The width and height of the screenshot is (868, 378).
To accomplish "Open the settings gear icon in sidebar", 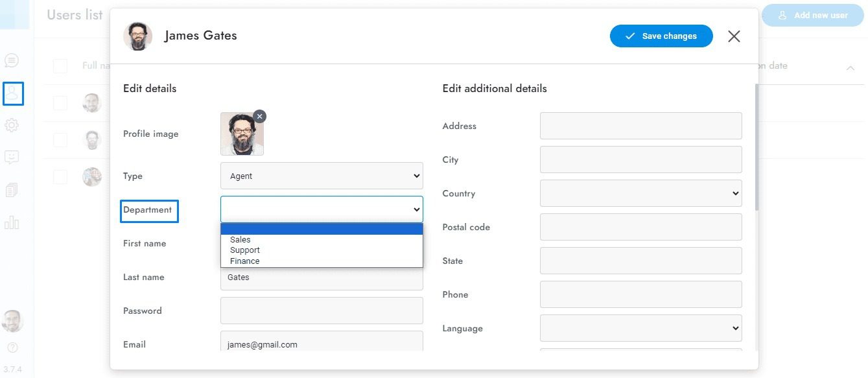I will point(12,125).
